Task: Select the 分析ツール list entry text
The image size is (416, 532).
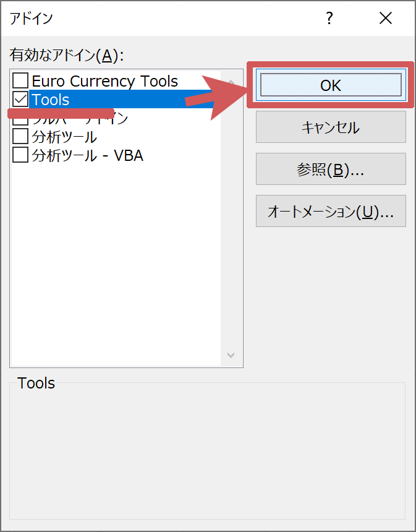Action: 64,137
